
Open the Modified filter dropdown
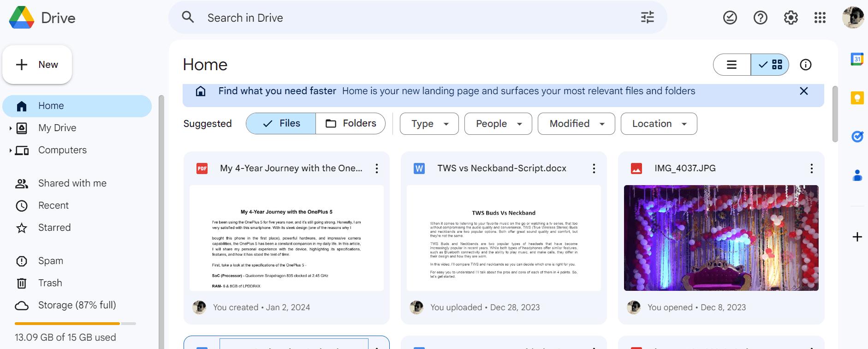[x=576, y=124]
